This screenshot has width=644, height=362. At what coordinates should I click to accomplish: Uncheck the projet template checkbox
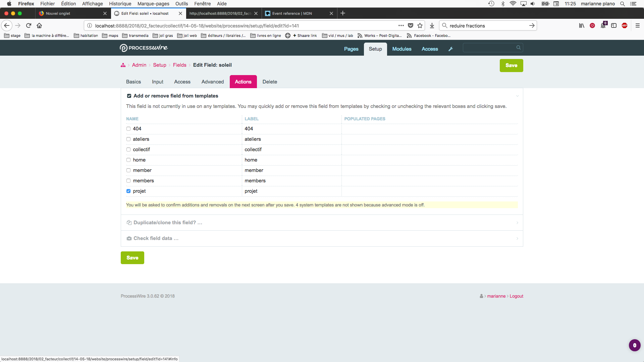[x=128, y=191]
